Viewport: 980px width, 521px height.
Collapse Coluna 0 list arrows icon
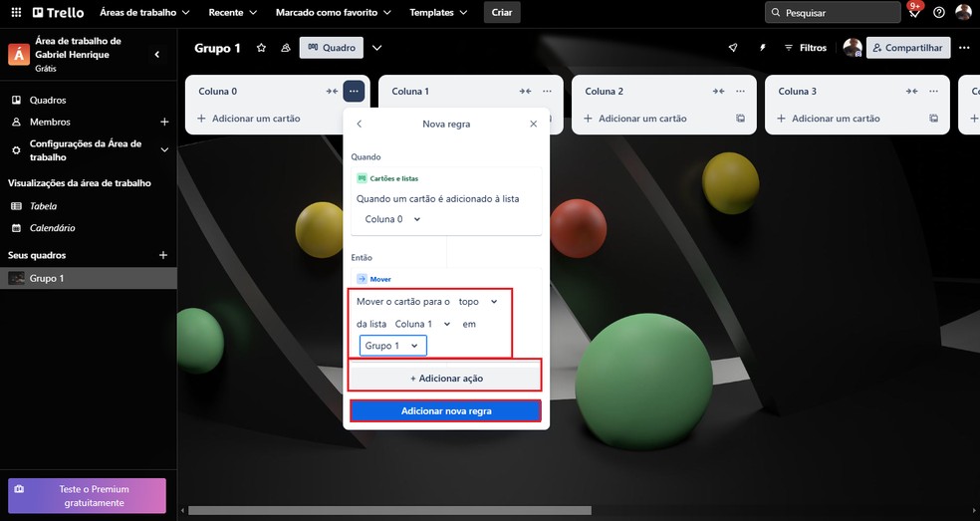point(332,92)
